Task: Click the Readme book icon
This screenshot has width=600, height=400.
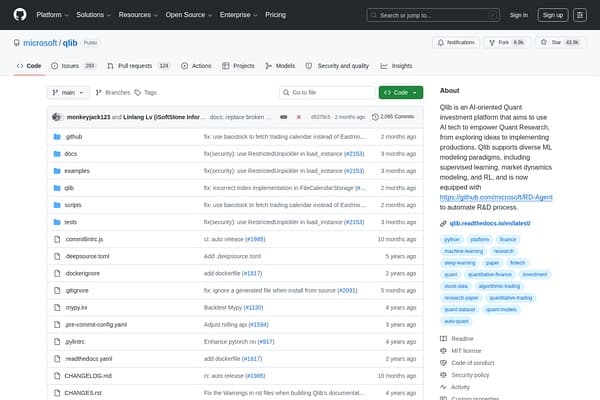Action: pos(443,339)
